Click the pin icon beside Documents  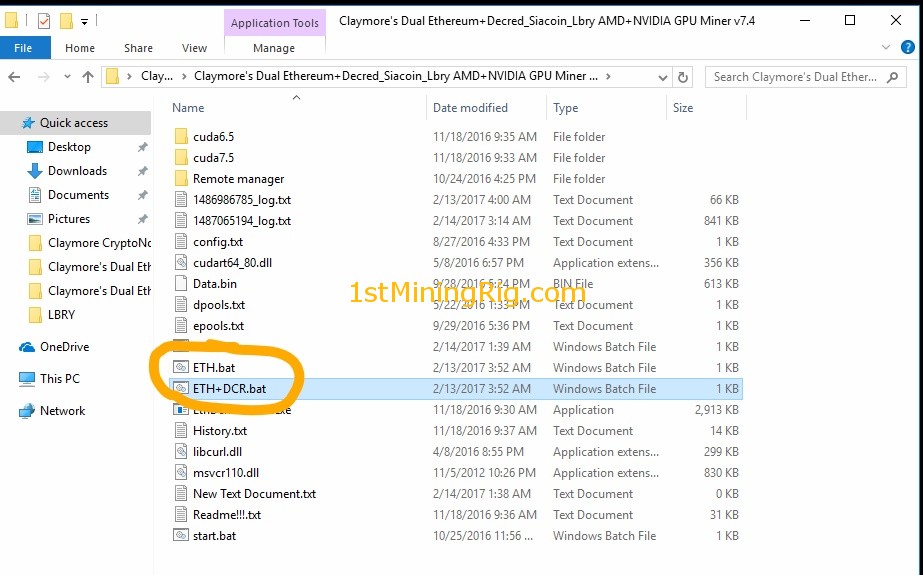pos(142,195)
